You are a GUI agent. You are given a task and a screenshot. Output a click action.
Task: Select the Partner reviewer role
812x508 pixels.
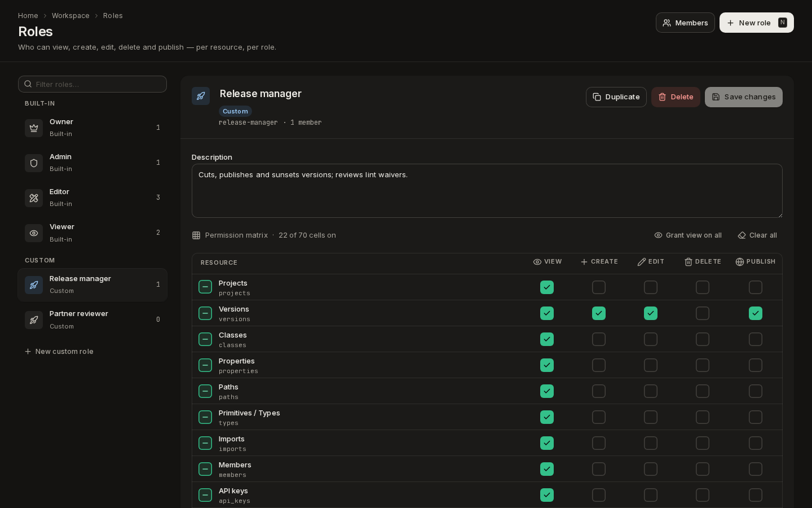[92, 320]
